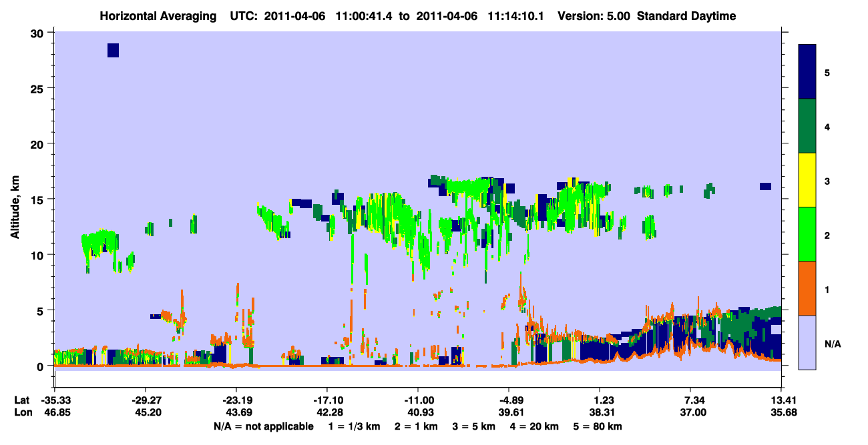Click the dark green colorbar segment labeled 4
The width and height of the screenshot is (868, 445).
click(x=807, y=126)
